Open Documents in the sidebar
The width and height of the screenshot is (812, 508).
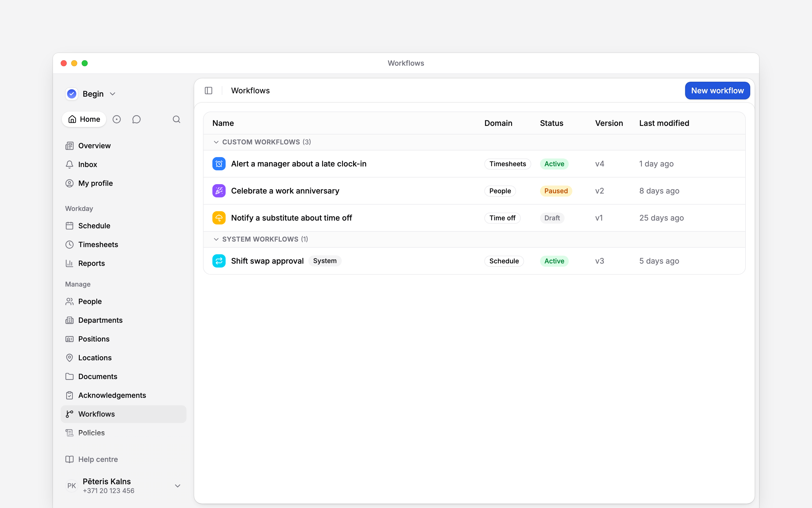[x=124, y=377]
